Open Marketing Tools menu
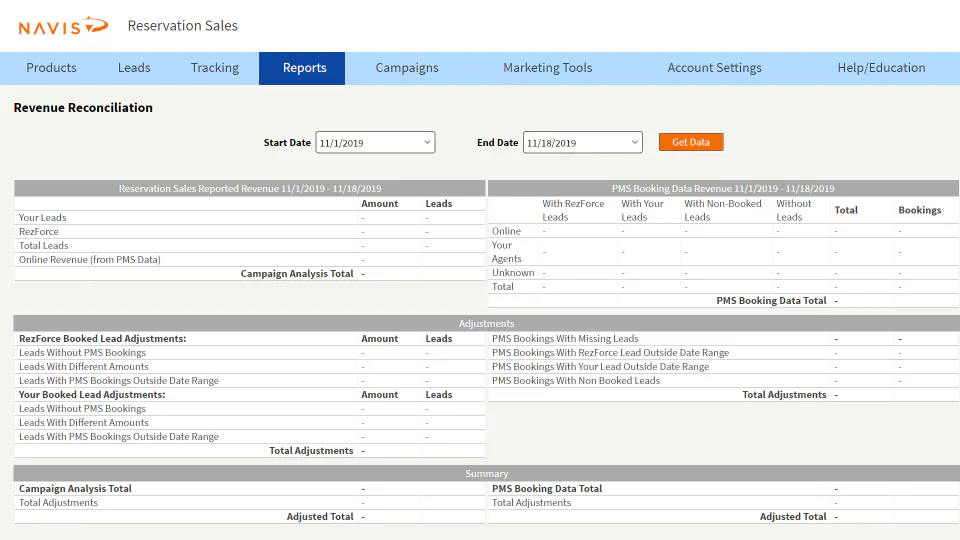The width and height of the screenshot is (960, 540). (x=548, y=68)
